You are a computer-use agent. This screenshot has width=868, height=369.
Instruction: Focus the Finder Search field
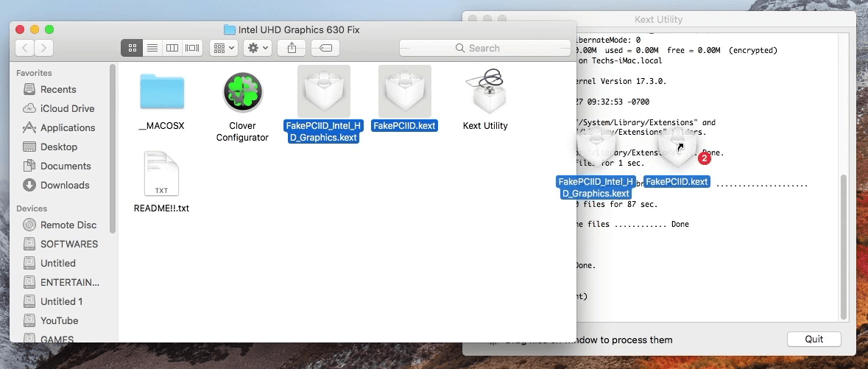pyautogui.click(x=485, y=48)
